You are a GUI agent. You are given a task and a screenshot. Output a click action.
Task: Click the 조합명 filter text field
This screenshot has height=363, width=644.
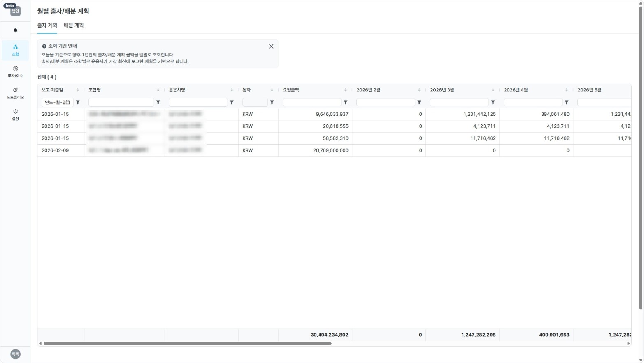click(x=121, y=102)
